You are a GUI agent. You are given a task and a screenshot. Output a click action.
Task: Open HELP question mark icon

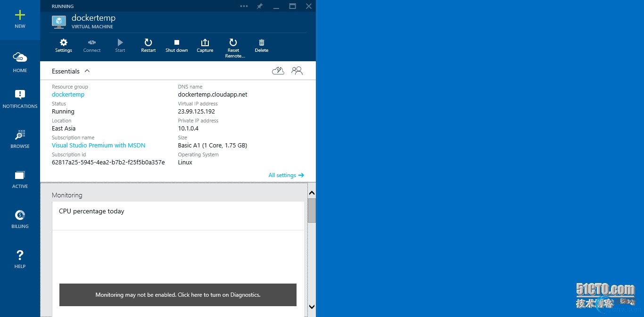click(20, 255)
